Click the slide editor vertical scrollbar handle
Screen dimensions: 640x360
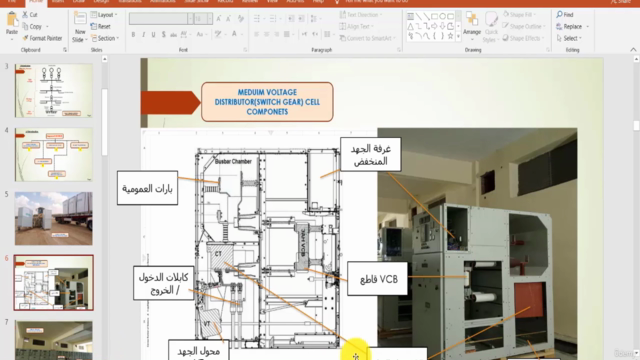point(636,125)
